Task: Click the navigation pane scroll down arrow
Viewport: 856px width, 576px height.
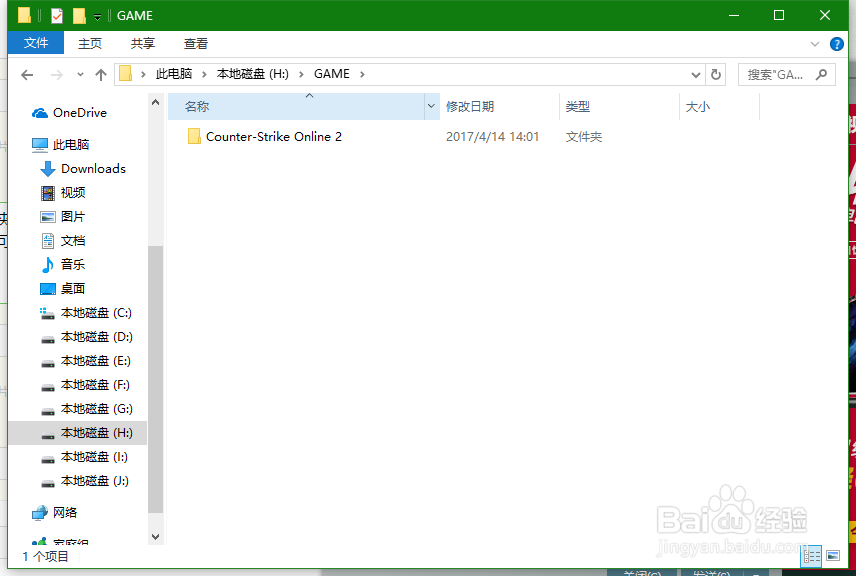Action: pos(156,537)
